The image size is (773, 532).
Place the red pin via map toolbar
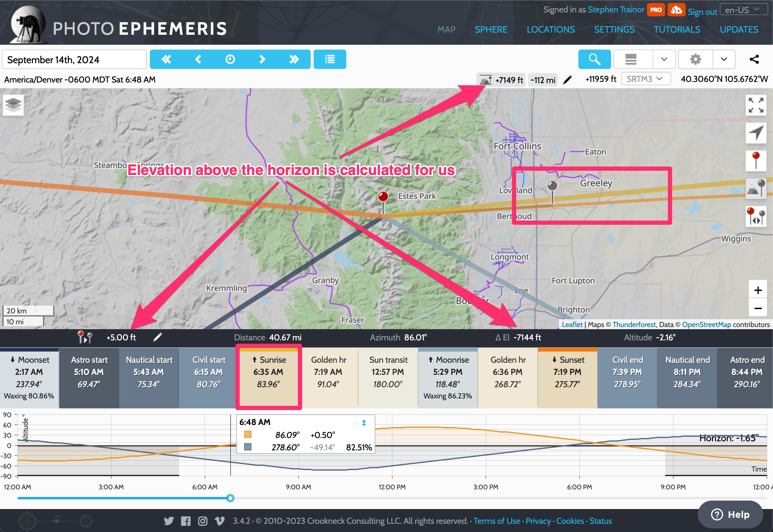pos(756,161)
